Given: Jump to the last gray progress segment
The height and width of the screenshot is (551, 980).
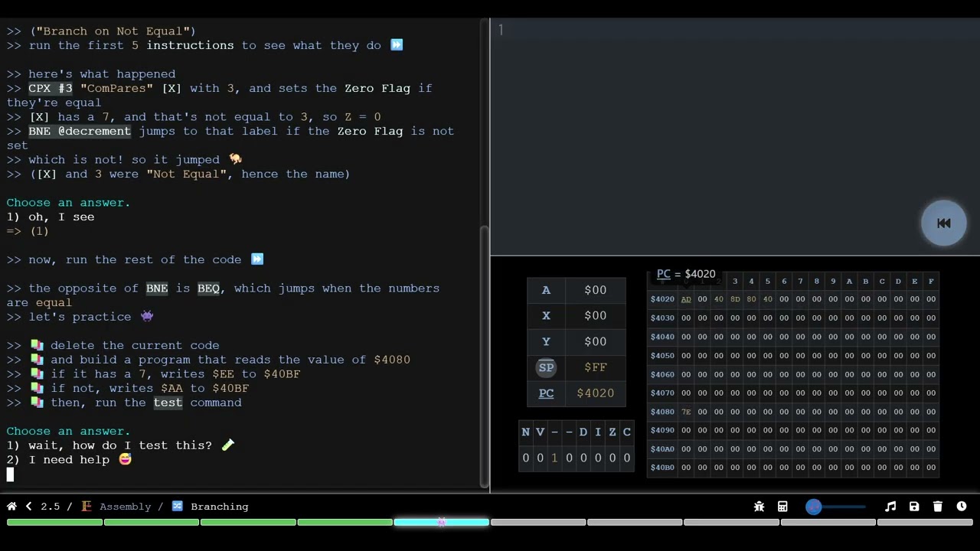Looking at the screenshot, I should [x=925, y=523].
